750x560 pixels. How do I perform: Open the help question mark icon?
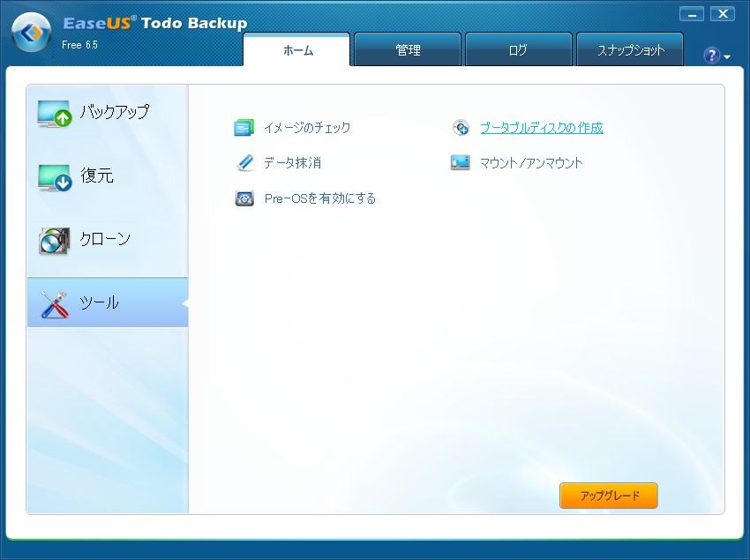pyautogui.click(x=711, y=56)
